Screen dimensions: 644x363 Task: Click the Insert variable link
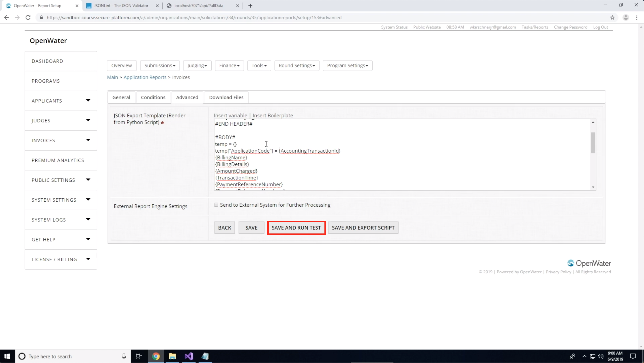(x=230, y=116)
